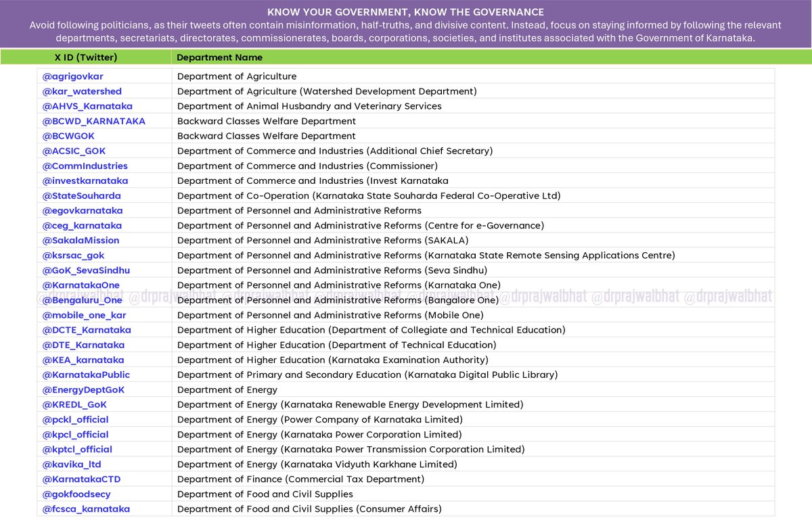Select the @BCWD_KARNATAKA handle

(x=94, y=121)
